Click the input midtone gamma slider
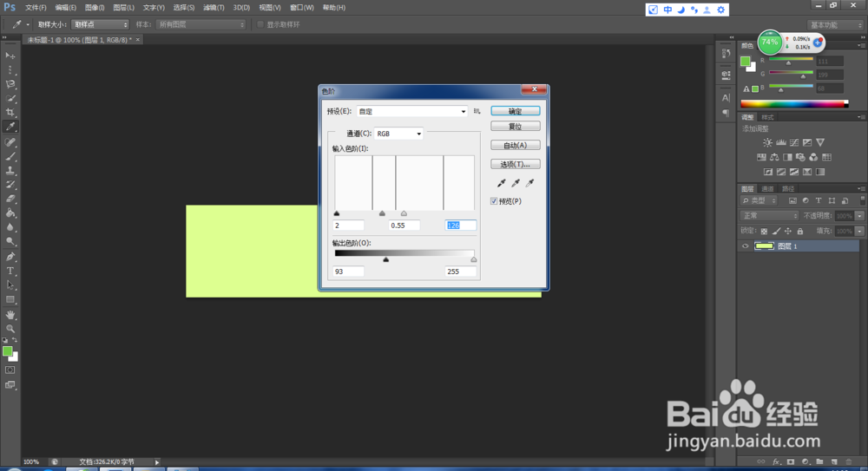This screenshot has height=471, width=868. [382, 213]
